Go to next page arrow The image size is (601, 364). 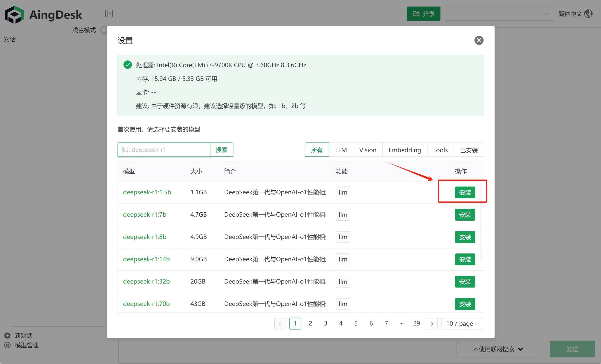point(431,324)
